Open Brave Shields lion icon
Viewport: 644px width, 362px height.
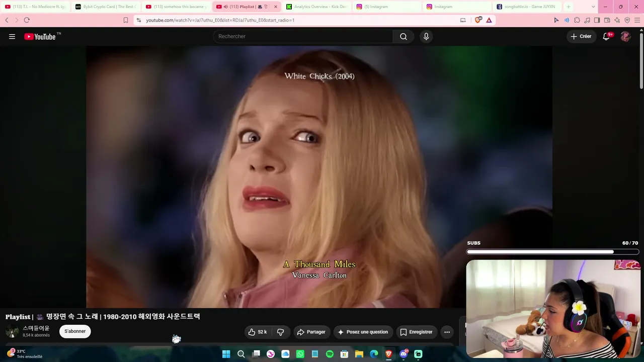pos(478,20)
